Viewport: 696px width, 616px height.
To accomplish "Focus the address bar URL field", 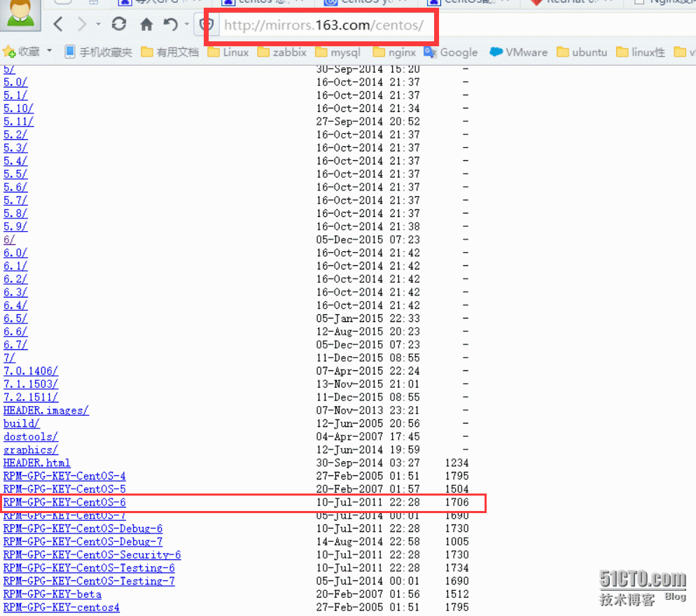I will (x=324, y=25).
